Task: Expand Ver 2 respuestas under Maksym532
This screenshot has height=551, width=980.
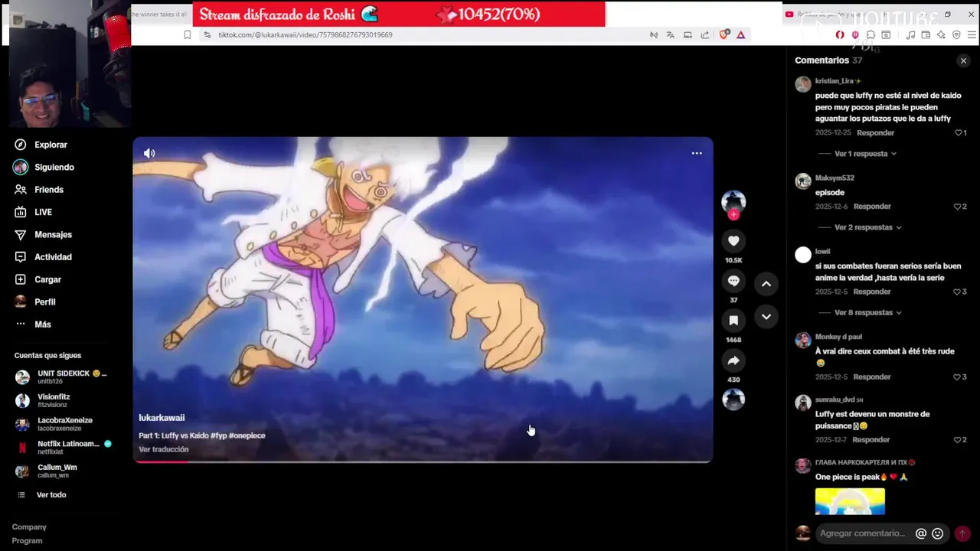Action: coord(867,227)
